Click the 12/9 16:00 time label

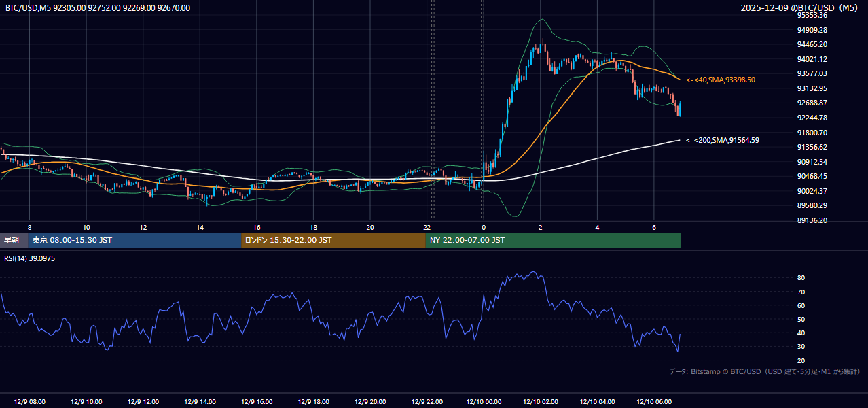pos(256,402)
